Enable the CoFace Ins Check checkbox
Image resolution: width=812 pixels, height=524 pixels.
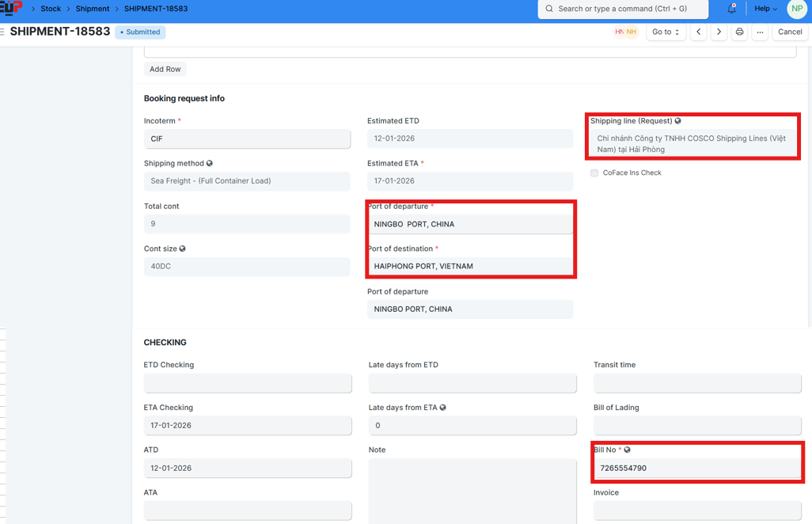coord(594,173)
